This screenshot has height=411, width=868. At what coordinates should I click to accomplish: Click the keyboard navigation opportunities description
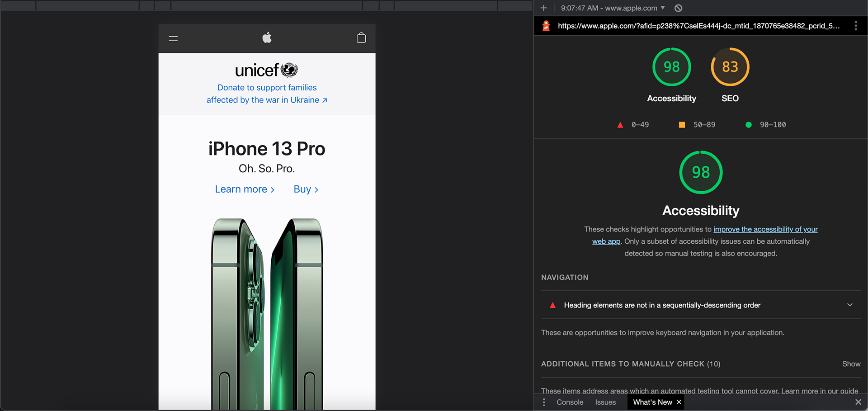[662, 333]
